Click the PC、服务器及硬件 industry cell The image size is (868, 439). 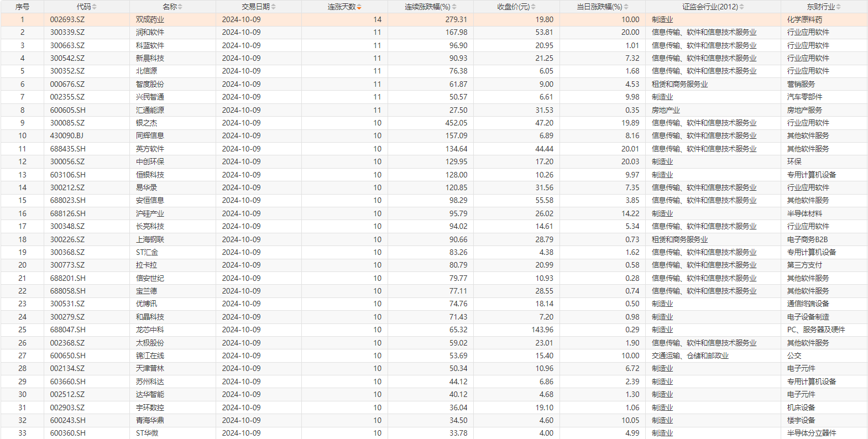tap(816, 330)
